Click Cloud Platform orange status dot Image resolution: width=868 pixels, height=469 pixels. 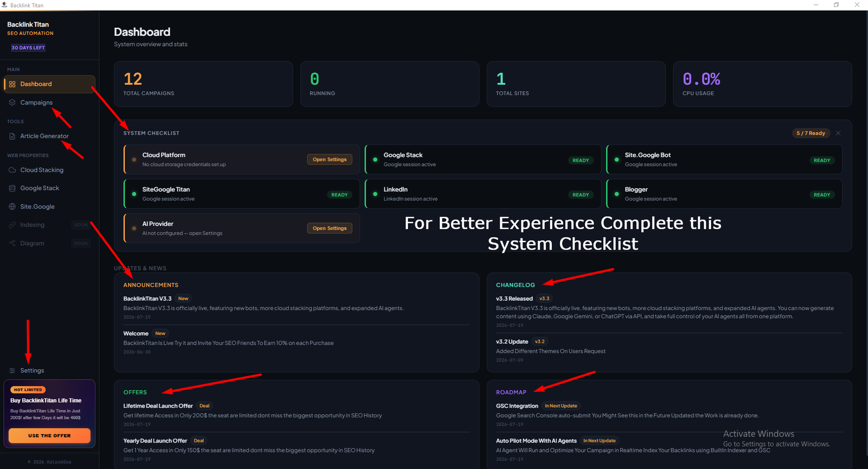point(134,160)
